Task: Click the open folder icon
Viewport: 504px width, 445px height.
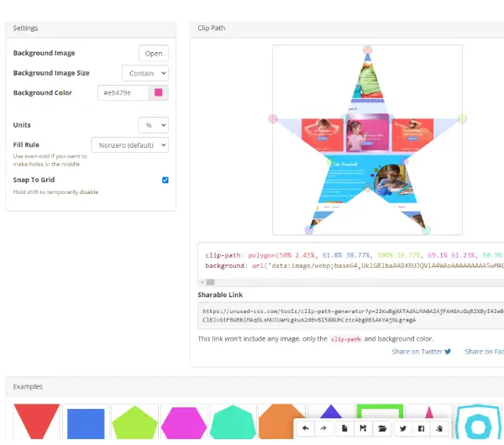Action: tap(383, 428)
